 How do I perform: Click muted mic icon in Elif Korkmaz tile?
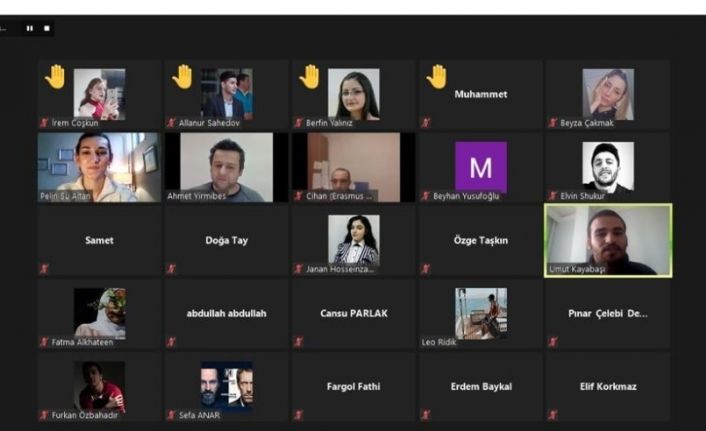tap(553, 415)
